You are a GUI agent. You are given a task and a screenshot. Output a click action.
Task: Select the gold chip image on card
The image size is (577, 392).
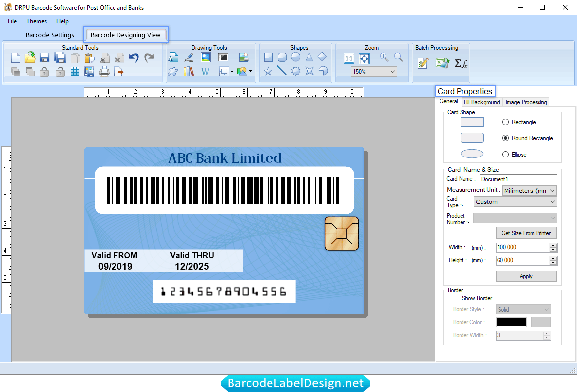coord(342,234)
